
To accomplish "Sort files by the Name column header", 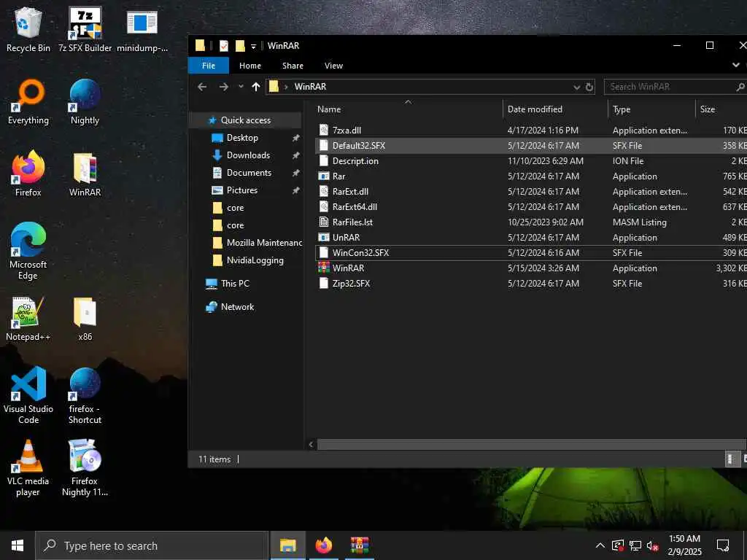I will pyautogui.click(x=408, y=109).
